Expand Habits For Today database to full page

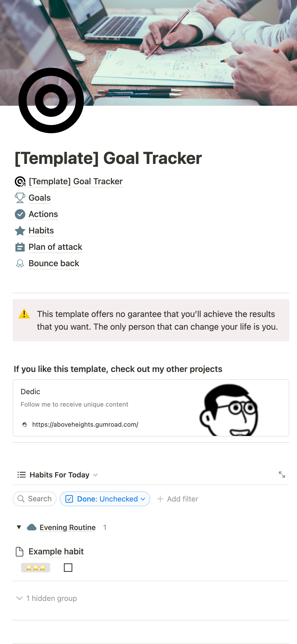[x=282, y=475]
